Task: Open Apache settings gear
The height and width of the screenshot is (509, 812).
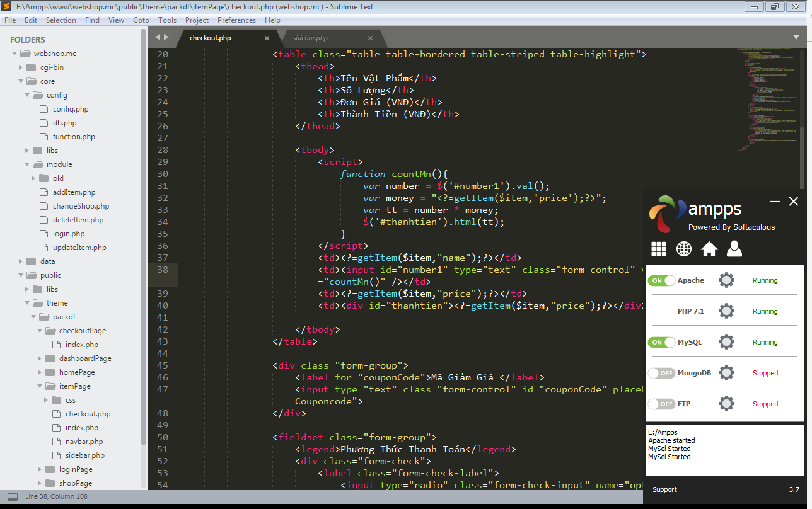Action: coord(726,280)
